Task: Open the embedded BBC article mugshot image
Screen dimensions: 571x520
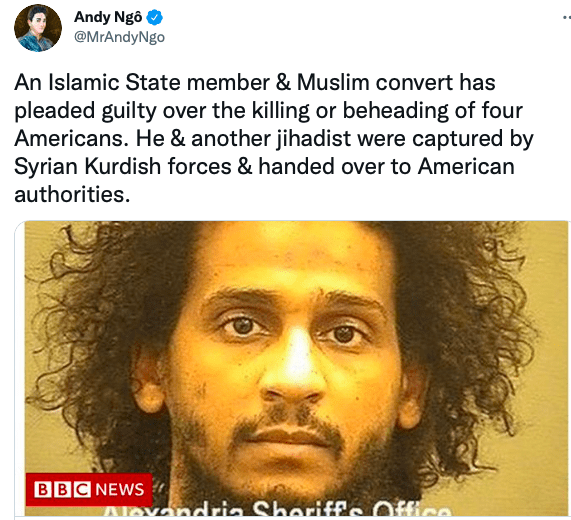Action: pyautogui.click(x=296, y=368)
